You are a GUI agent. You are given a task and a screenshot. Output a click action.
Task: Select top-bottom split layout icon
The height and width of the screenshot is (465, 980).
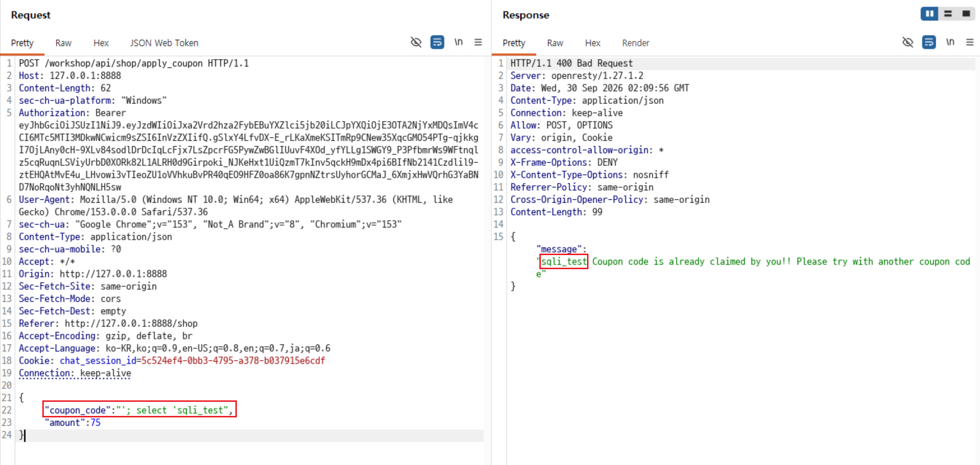(x=948, y=14)
